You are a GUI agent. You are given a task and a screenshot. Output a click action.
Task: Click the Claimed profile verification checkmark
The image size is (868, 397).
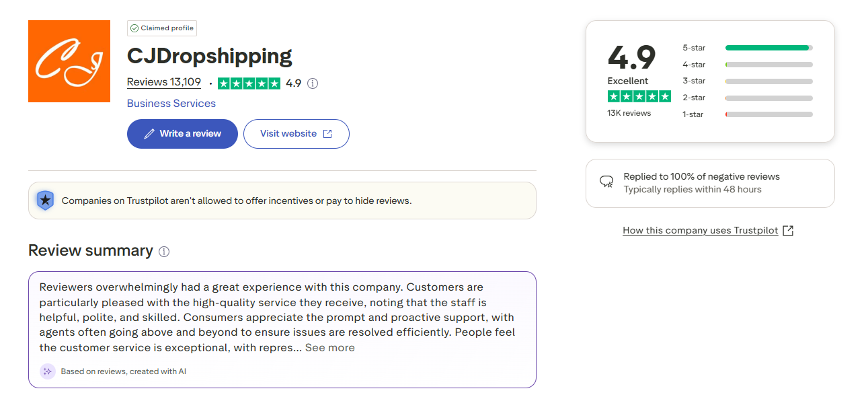tap(136, 28)
